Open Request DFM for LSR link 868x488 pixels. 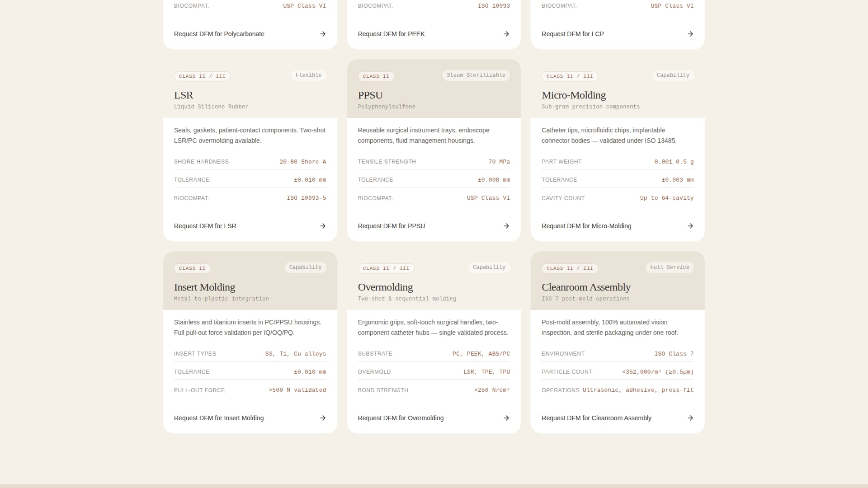tap(205, 226)
